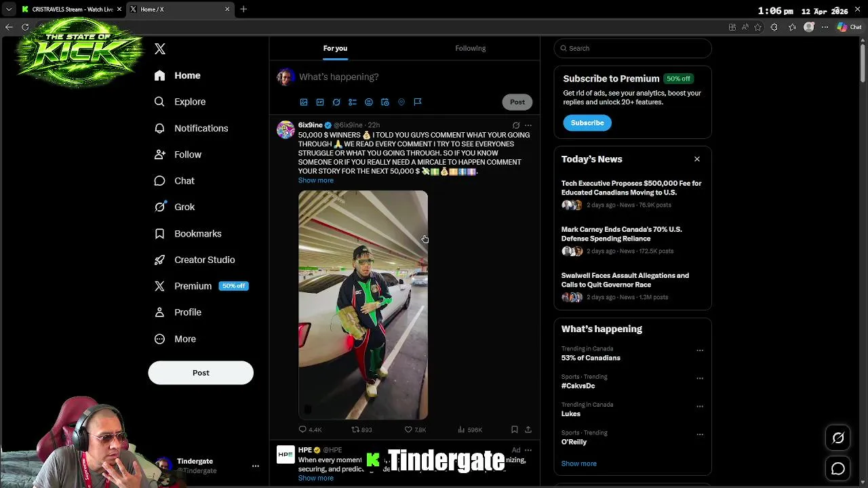868x488 pixels.
Task: Open Bookmarks from the sidebar
Action: pos(189,233)
